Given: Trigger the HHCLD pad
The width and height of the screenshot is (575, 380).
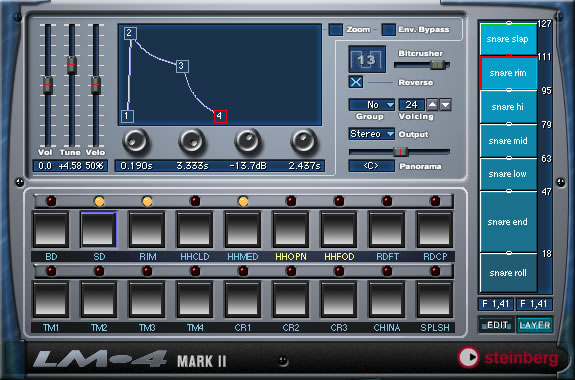Looking at the screenshot, I should click(195, 229).
